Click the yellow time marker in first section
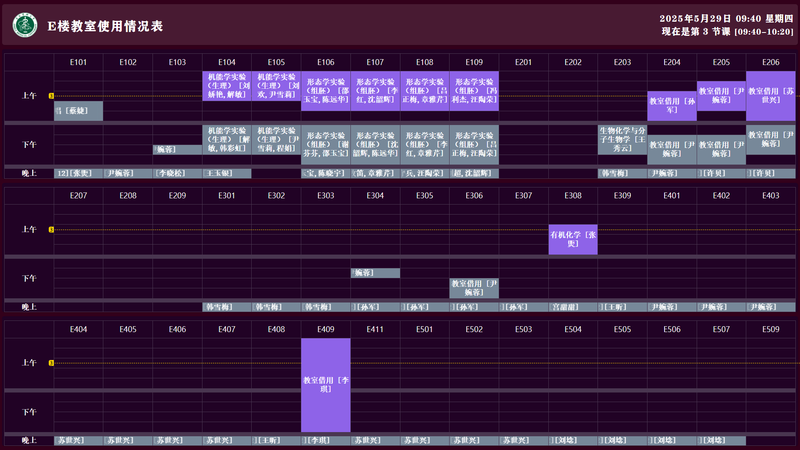 point(51,96)
